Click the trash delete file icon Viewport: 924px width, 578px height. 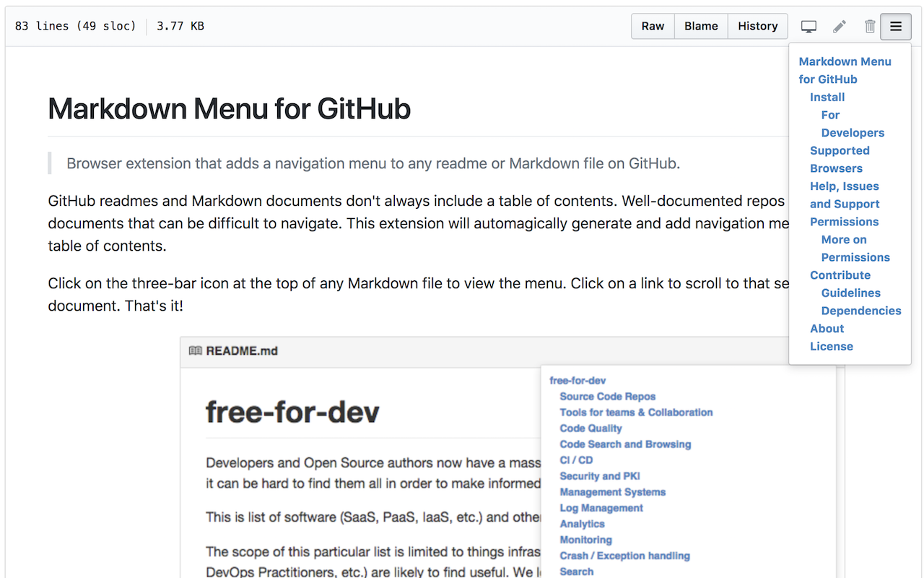click(x=870, y=26)
